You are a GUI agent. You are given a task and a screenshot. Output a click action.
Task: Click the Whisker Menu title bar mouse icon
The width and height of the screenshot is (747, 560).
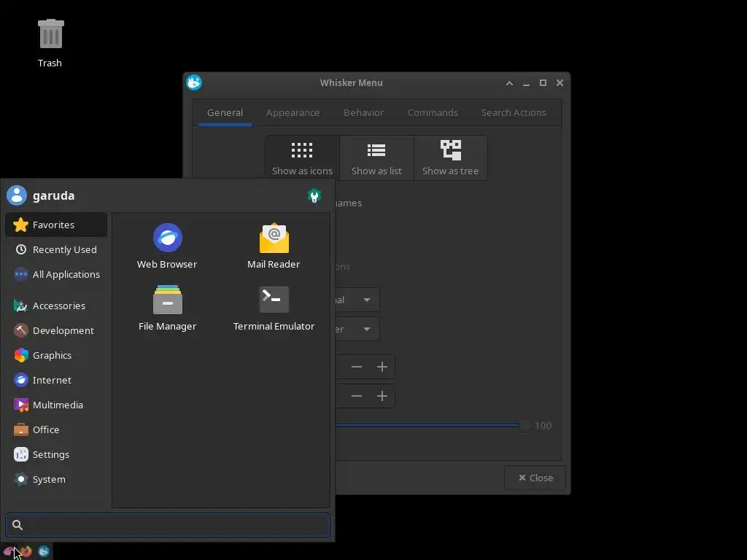(194, 82)
